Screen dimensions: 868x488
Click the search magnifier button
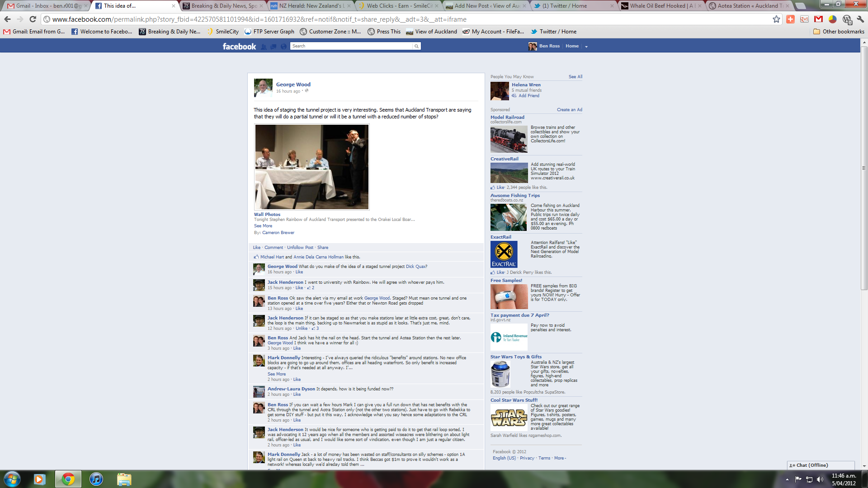point(416,46)
